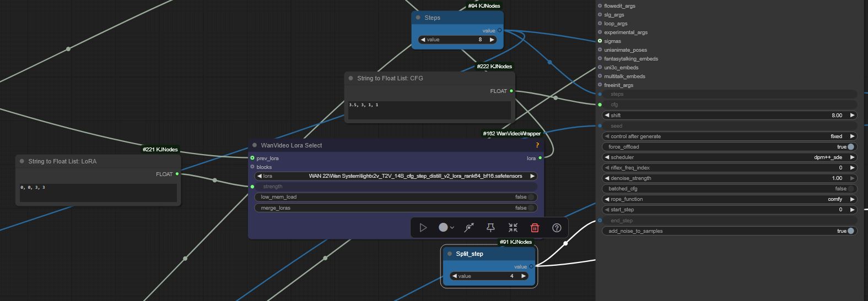The height and width of the screenshot is (301, 868).
Task: Click the bypass node icon in toolbar
Action: pos(469,228)
